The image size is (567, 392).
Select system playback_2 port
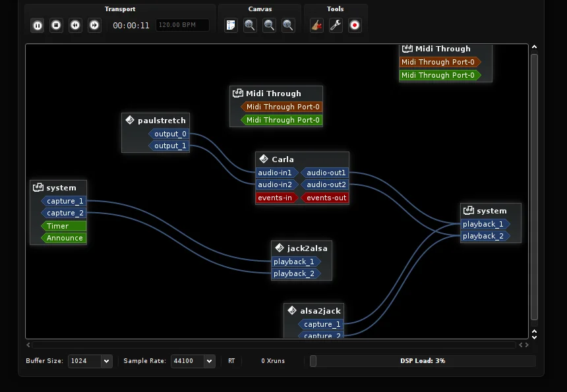(485, 237)
